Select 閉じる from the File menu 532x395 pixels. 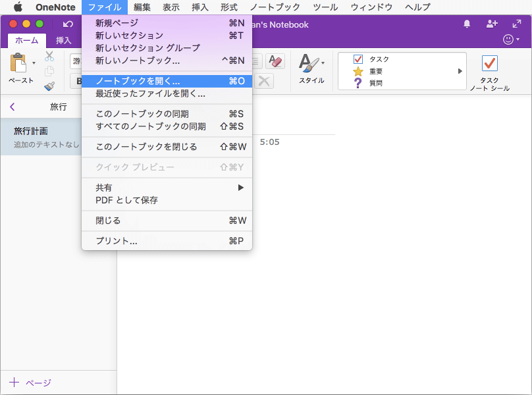click(x=167, y=221)
